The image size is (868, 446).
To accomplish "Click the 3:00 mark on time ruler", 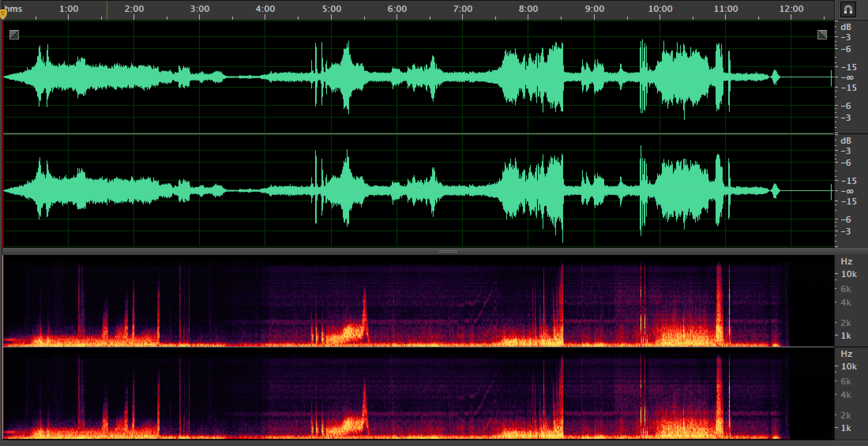I will pyautogui.click(x=200, y=9).
